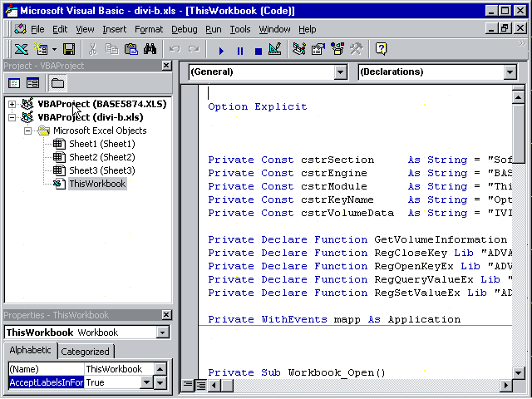The width and height of the screenshot is (532, 399).
Task: Select Sheet1 (Sheet1) in project tree
Action: coord(101,144)
